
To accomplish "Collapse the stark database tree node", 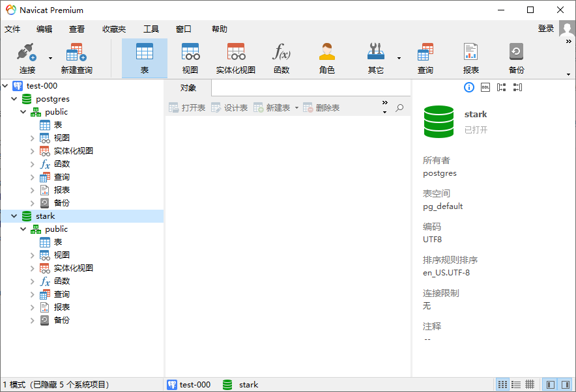I will 14,216.
